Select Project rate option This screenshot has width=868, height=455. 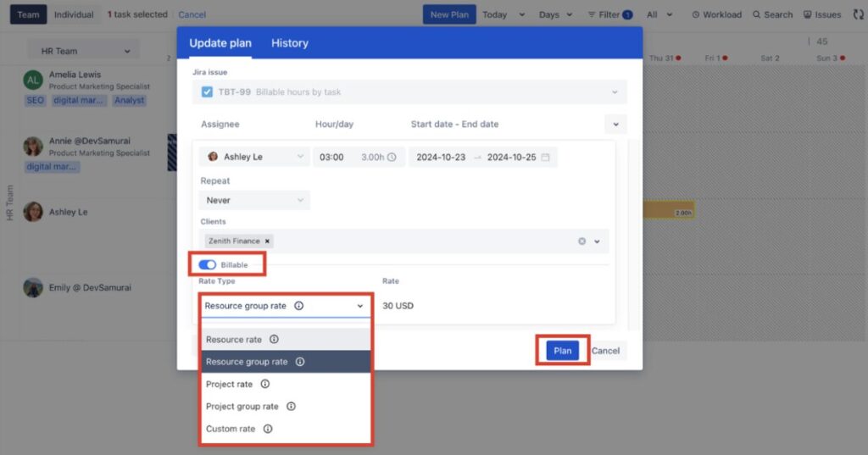click(286, 384)
